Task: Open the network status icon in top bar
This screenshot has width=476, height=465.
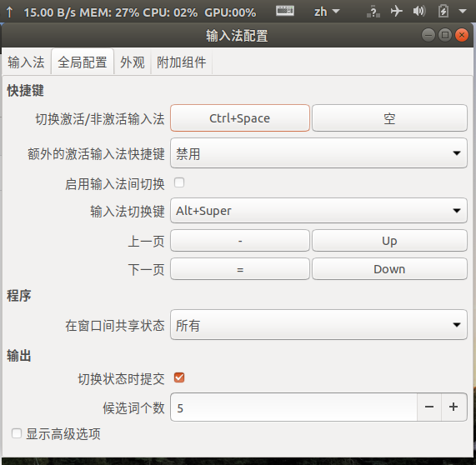Action: coord(373,12)
